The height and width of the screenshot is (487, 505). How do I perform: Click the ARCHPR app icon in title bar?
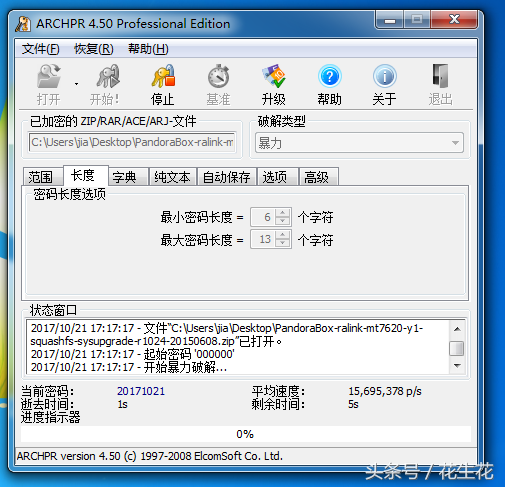click(23, 24)
